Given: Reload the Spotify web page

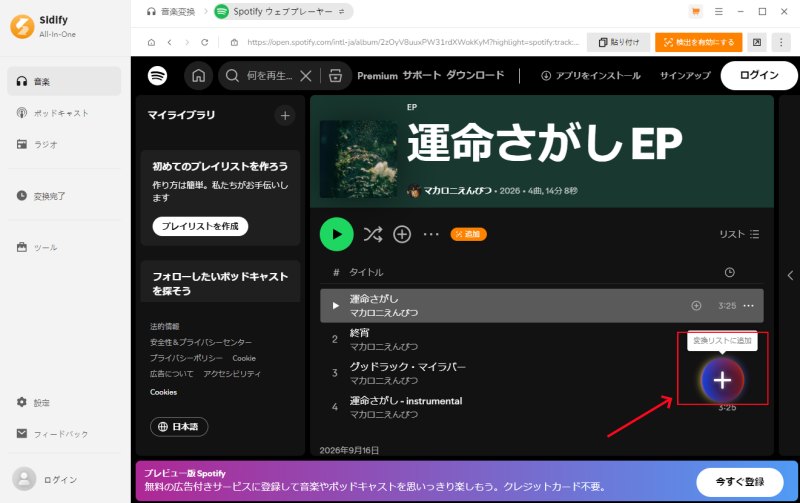Looking at the screenshot, I should (x=205, y=42).
